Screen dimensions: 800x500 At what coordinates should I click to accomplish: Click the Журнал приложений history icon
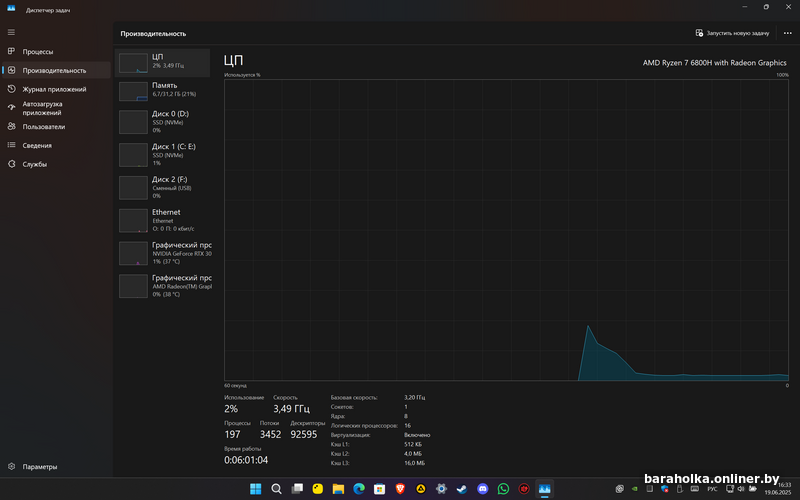[x=11, y=89]
